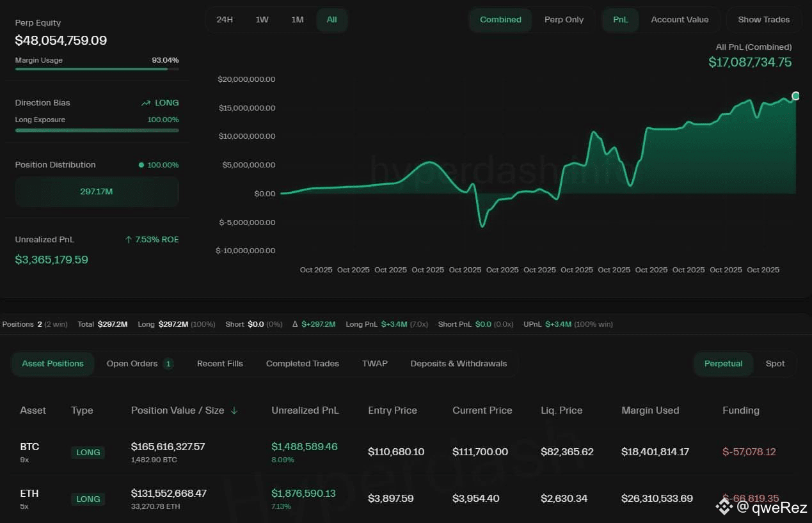The width and height of the screenshot is (812, 523).
Task: Open the Recent Fills tab
Action: click(x=220, y=364)
